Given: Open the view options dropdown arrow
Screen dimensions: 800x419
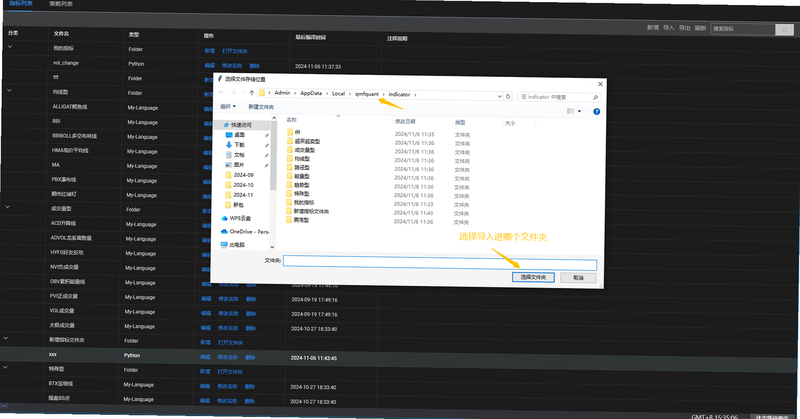Looking at the screenshot, I should 580,111.
